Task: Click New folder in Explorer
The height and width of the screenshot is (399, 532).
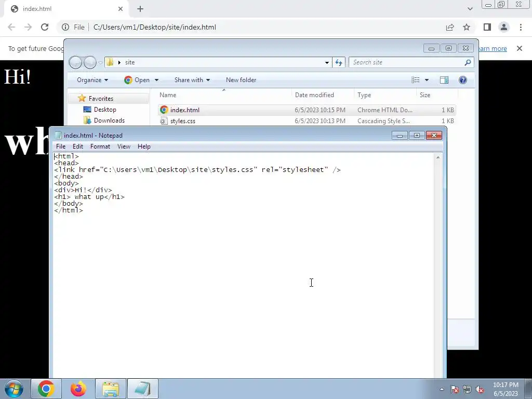Action: click(x=241, y=80)
